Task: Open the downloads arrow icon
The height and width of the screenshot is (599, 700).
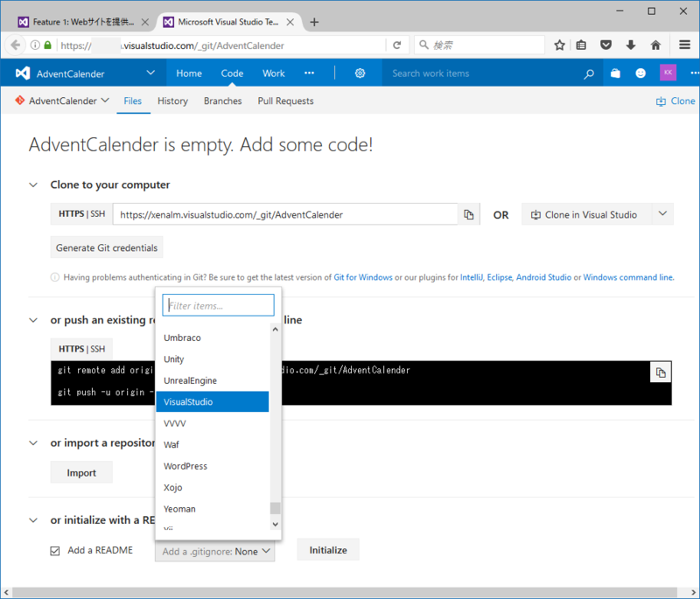Action: [631, 45]
